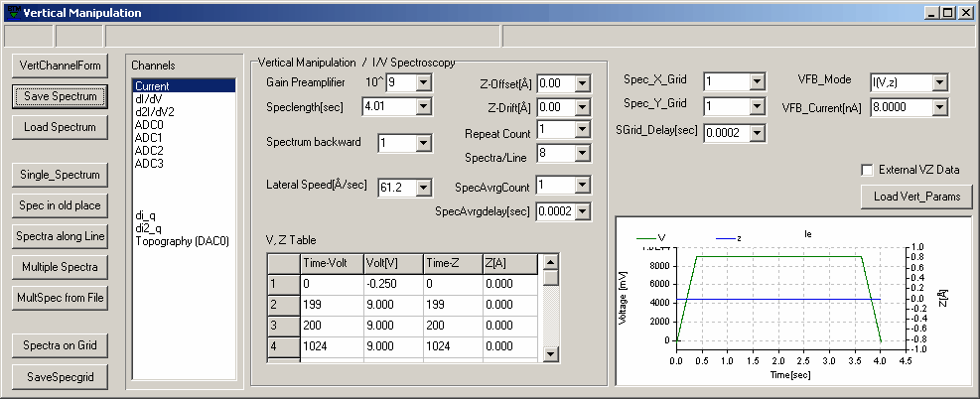Click the Lateral Speed value field 61.2

pos(397,188)
